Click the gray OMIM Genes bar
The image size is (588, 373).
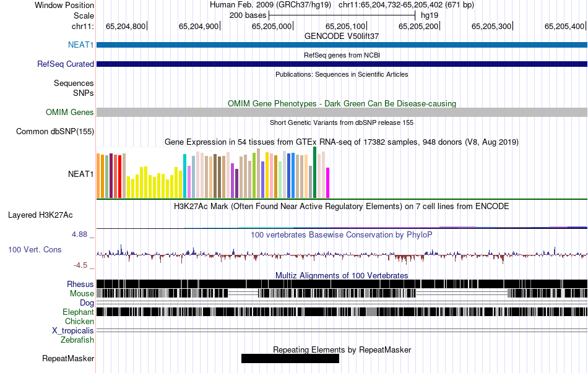[342, 113]
